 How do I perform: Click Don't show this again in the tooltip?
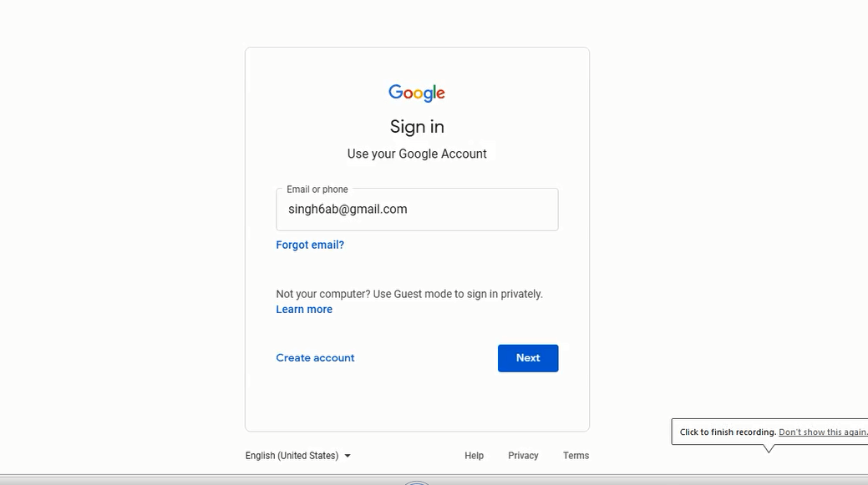click(x=821, y=432)
